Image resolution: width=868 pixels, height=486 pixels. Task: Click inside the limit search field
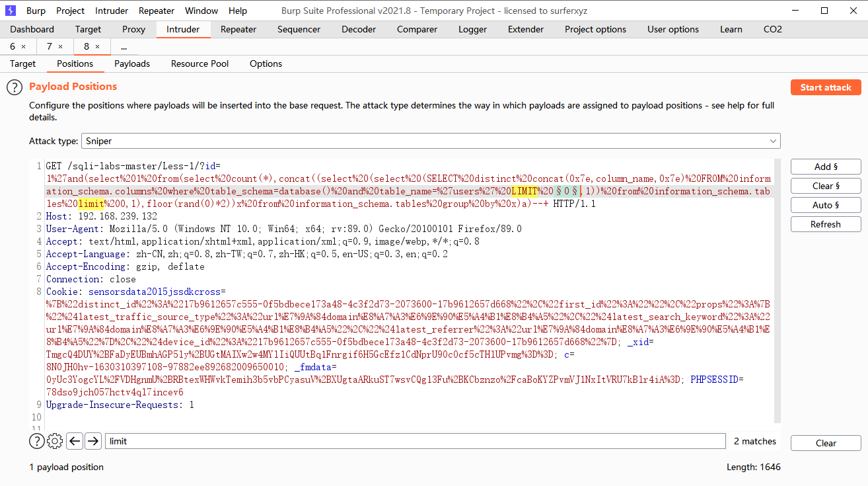coord(415,441)
